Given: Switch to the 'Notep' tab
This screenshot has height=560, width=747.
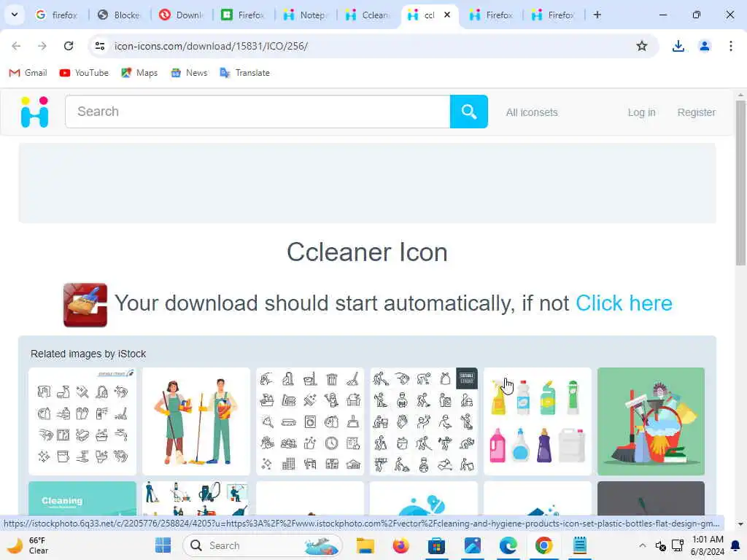Looking at the screenshot, I should pos(306,15).
